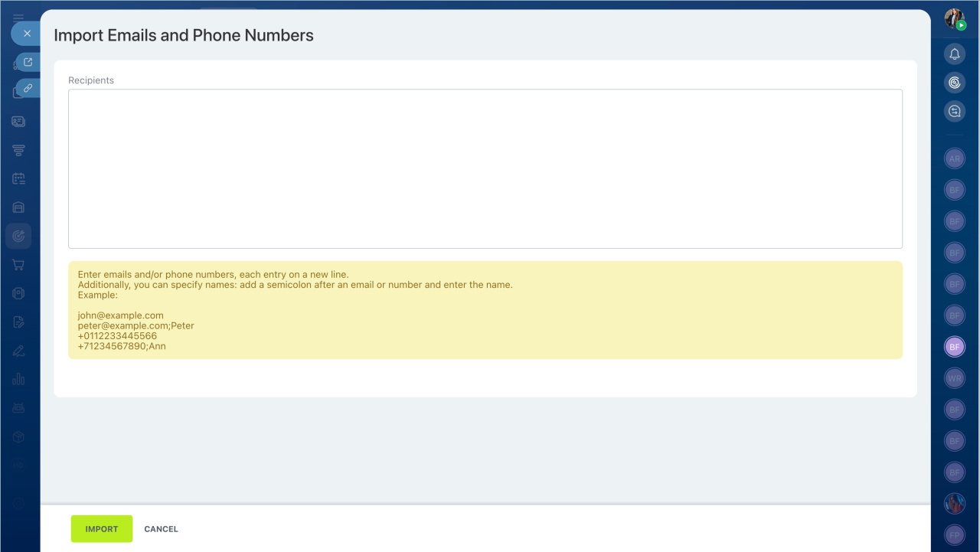The image size is (980, 552).
Task: Copy the page link using chain icon
Action: click(x=28, y=88)
